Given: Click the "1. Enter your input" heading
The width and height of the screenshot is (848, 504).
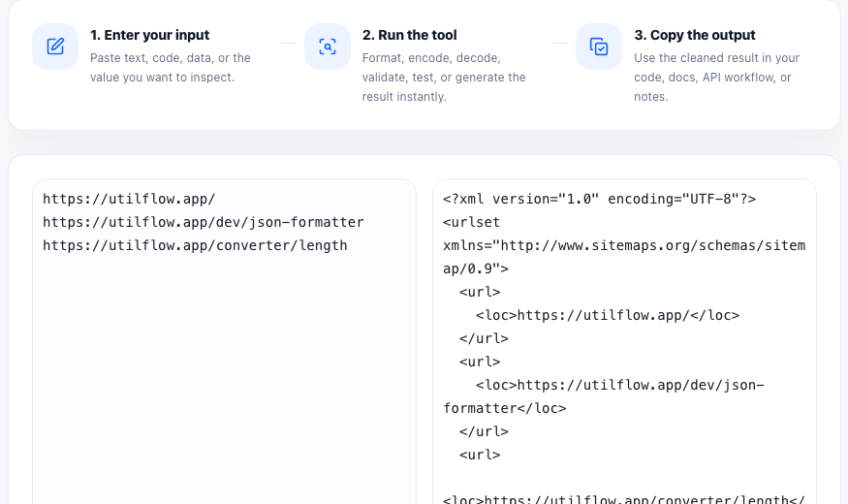Looking at the screenshot, I should click(150, 35).
